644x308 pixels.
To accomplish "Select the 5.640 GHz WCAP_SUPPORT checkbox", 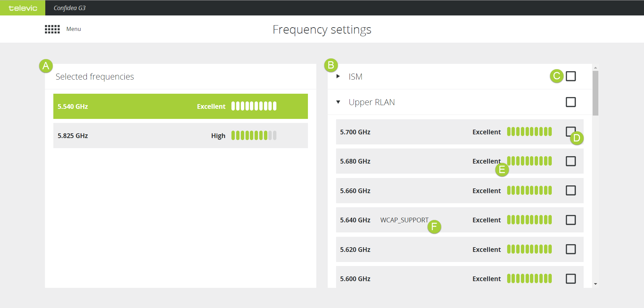I will pos(571,220).
